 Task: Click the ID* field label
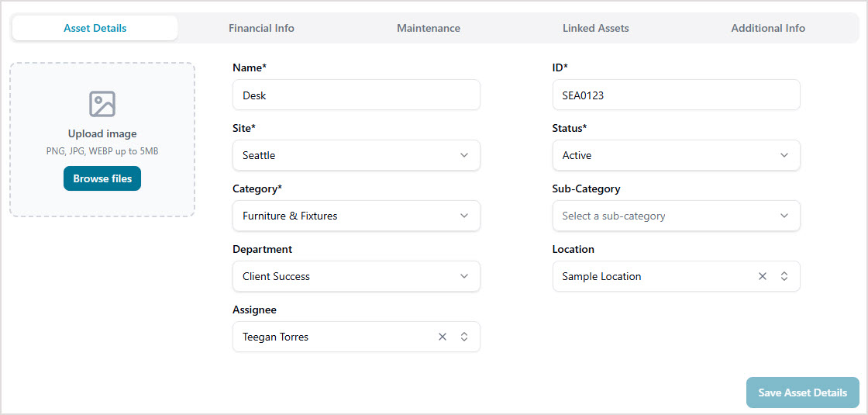[560, 67]
